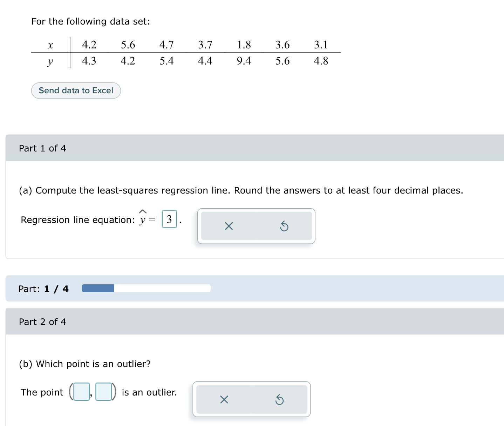This screenshot has width=504, height=426.
Task: Click the question text asking which point is an outlier
Action: coord(84,364)
